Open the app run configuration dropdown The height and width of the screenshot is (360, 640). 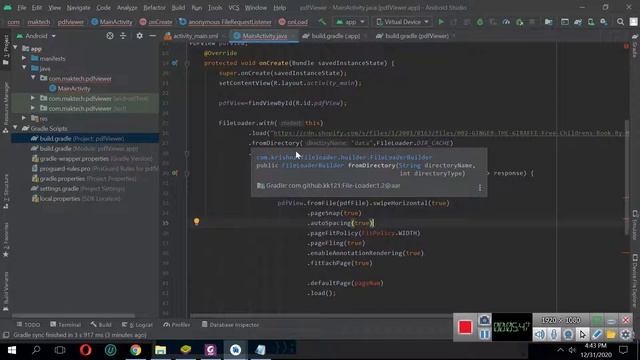click(x=351, y=22)
